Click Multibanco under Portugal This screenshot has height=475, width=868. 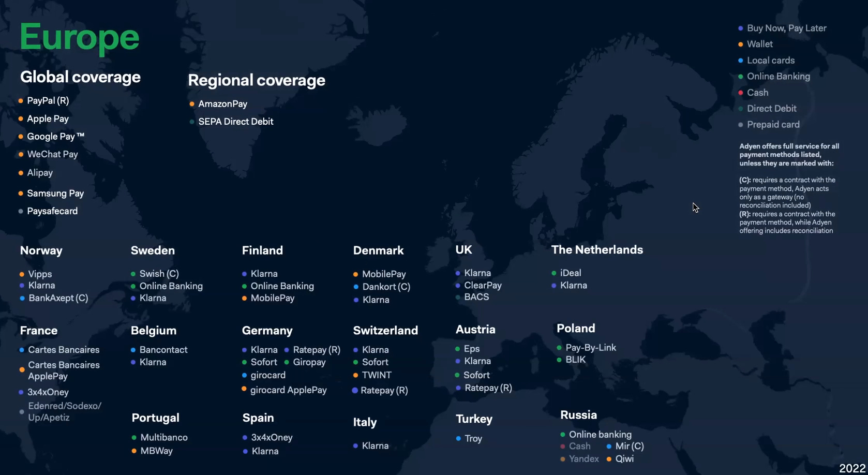pyautogui.click(x=164, y=438)
